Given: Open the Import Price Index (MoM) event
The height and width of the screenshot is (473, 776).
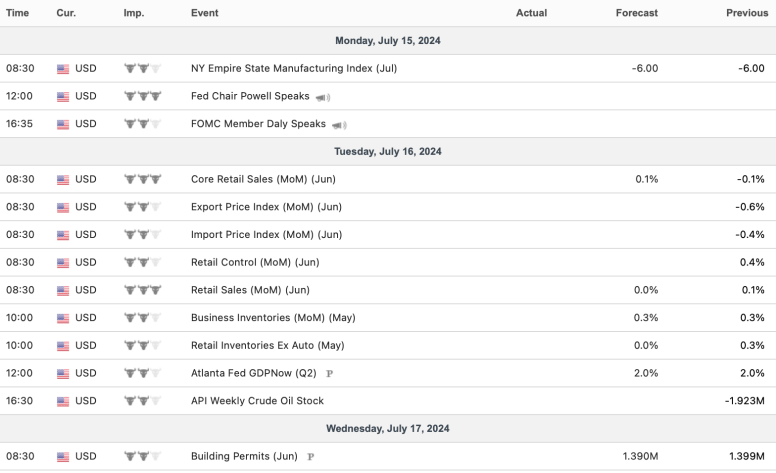Looking at the screenshot, I should click(x=266, y=235).
